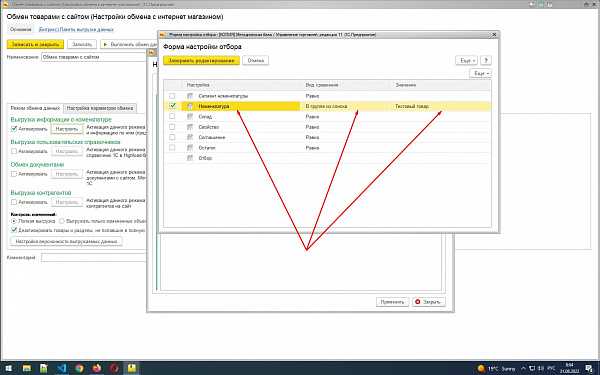Open File Explorer from taskbar
This screenshot has width=600, height=375.
click(27, 368)
